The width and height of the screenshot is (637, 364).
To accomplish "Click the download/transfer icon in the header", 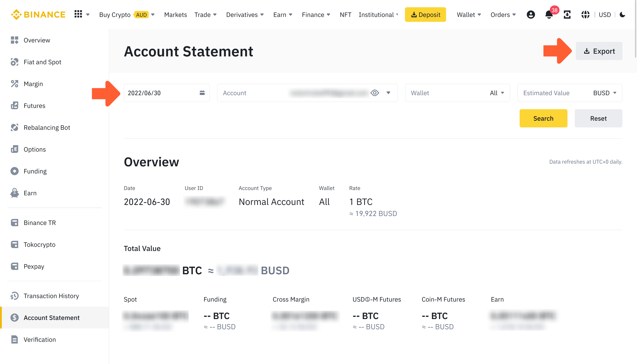I will click(x=567, y=15).
